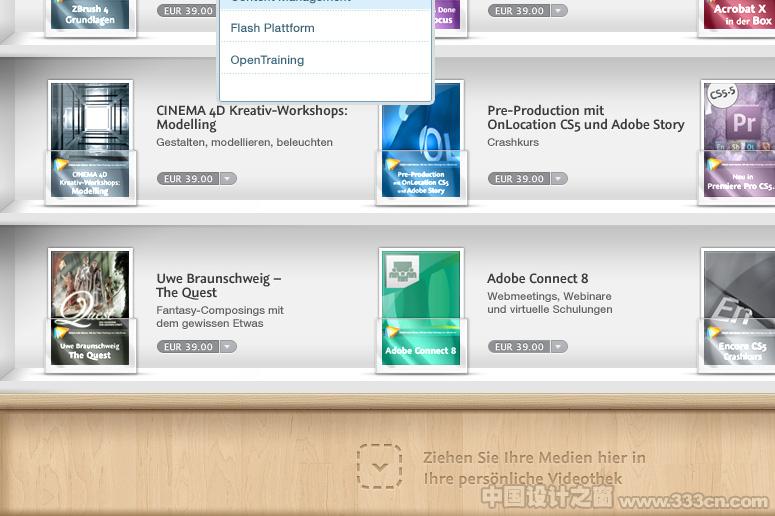Click EUR 39.00 price for The Quest
This screenshot has height=516, width=775.
point(188,346)
